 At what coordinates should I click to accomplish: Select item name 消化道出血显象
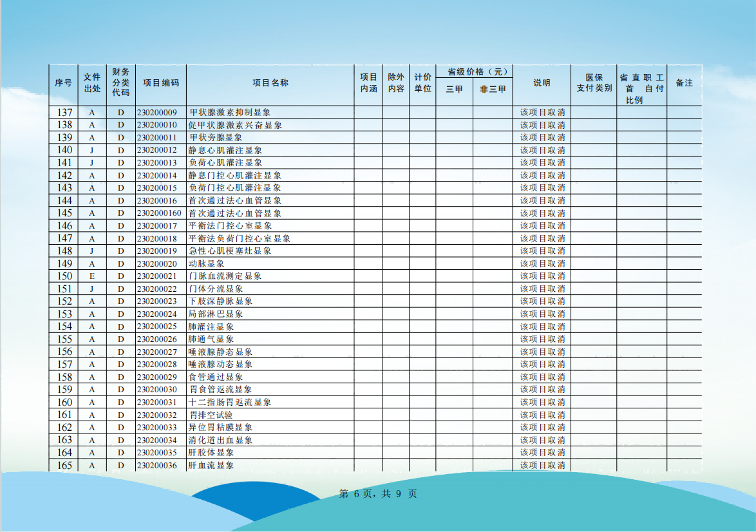pyautogui.click(x=220, y=440)
